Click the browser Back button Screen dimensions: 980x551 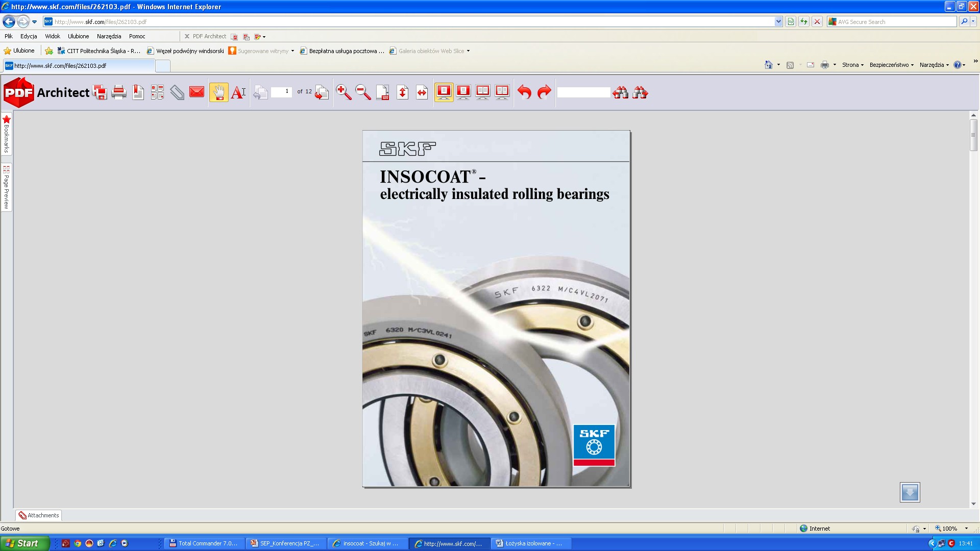(9, 21)
